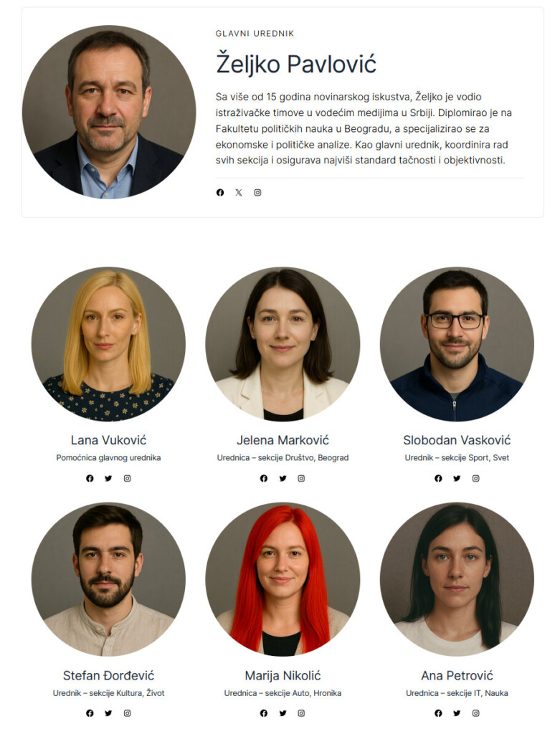The height and width of the screenshot is (734, 560).
Task: Click Jelena Marković's Twitter icon
Action: click(x=283, y=478)
